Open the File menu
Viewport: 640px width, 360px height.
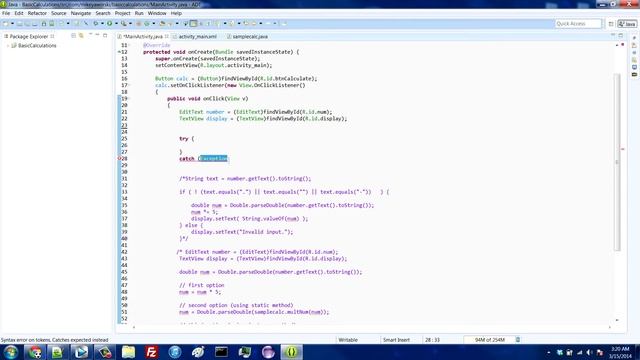click(x=6, y=13)
